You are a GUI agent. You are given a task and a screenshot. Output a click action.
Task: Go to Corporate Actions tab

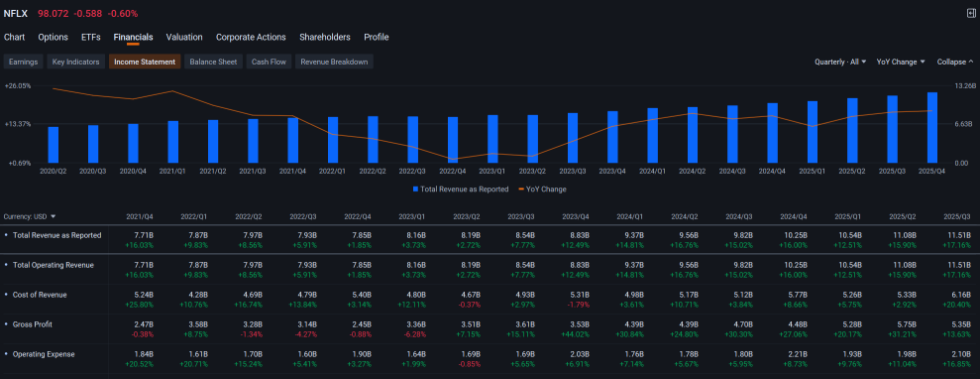(251, 37)
